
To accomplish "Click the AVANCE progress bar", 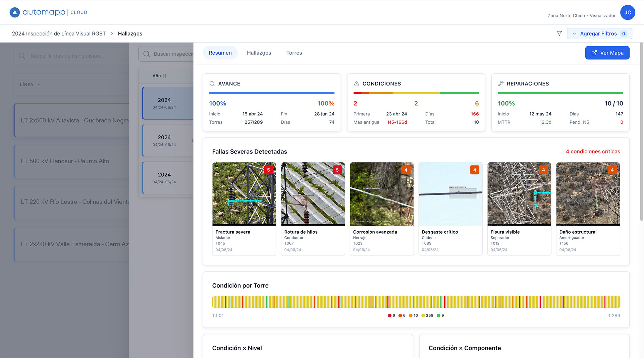I will pos(272,93).
